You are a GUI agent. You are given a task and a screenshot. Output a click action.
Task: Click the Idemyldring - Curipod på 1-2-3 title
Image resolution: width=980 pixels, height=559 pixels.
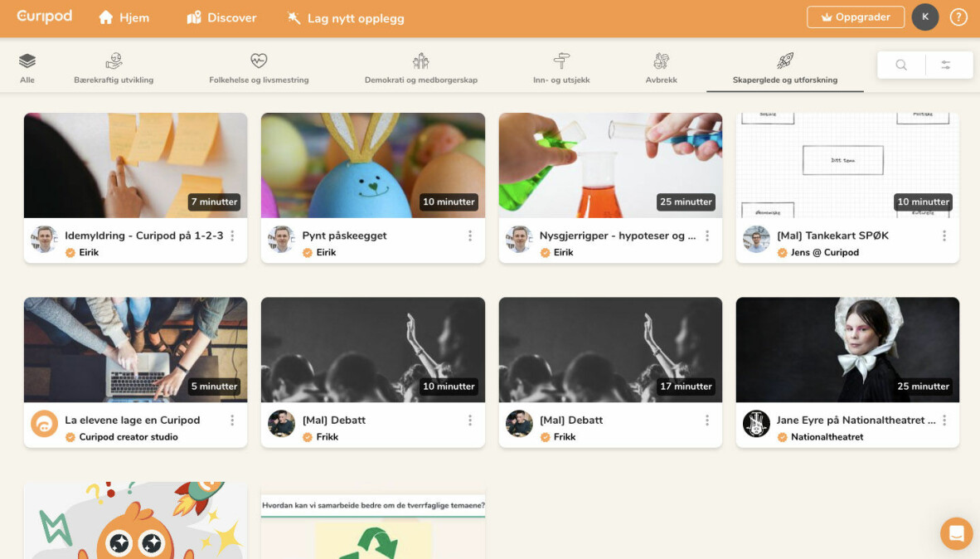(143, 236)
